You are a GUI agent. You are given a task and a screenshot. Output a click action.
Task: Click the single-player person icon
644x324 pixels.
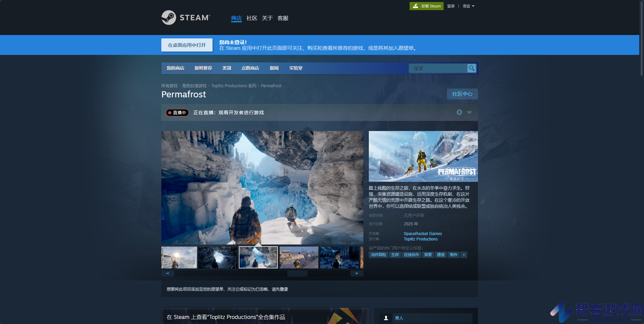386,318
